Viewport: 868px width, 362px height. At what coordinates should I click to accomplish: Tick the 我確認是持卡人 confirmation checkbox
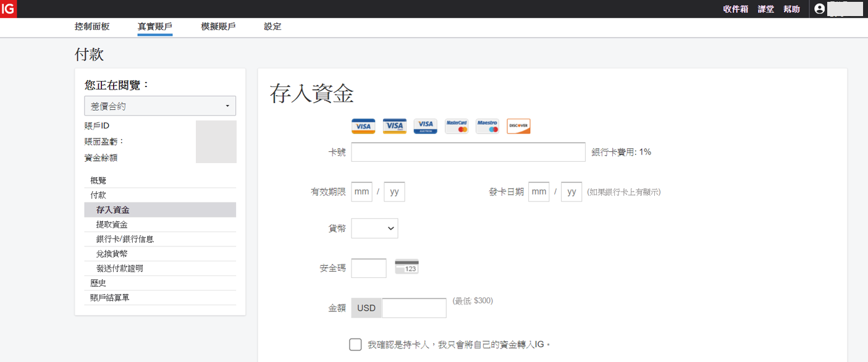[355, 344]
